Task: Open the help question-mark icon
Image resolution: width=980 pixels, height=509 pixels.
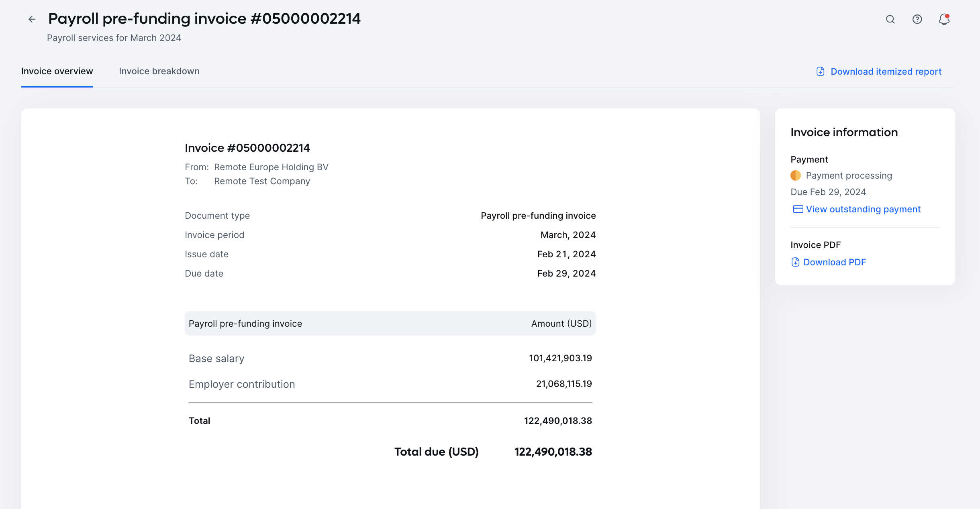Action: pyautogui.click(x=917, y=19)
